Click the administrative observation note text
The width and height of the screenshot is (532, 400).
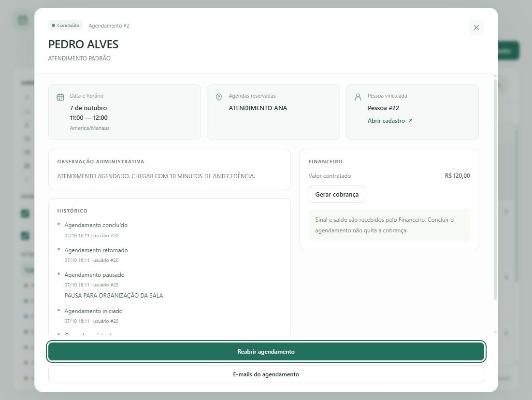click(x=156, y=176)
